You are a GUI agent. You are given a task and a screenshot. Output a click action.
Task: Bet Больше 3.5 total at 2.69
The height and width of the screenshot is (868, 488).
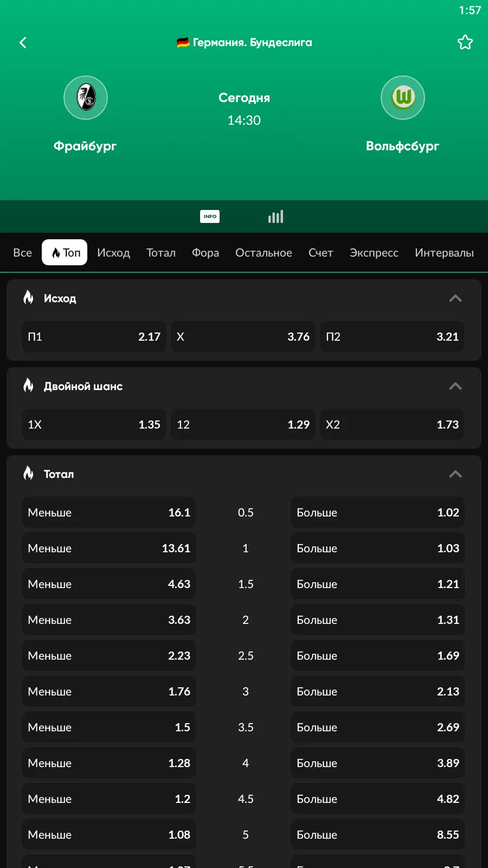(x=377, y=727)
